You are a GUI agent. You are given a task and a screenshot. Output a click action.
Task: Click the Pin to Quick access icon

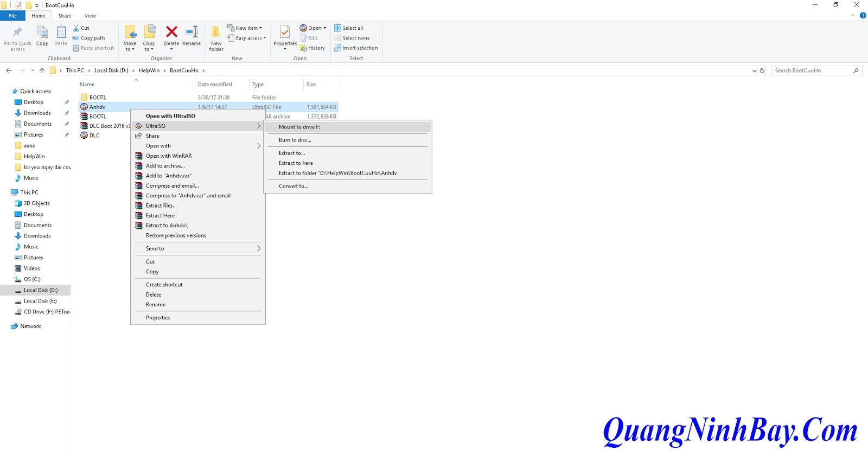17,32
